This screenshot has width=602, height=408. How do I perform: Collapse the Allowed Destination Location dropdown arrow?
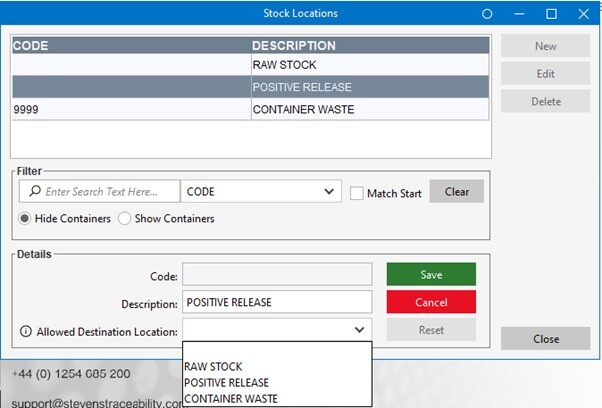tap(358, 330)
